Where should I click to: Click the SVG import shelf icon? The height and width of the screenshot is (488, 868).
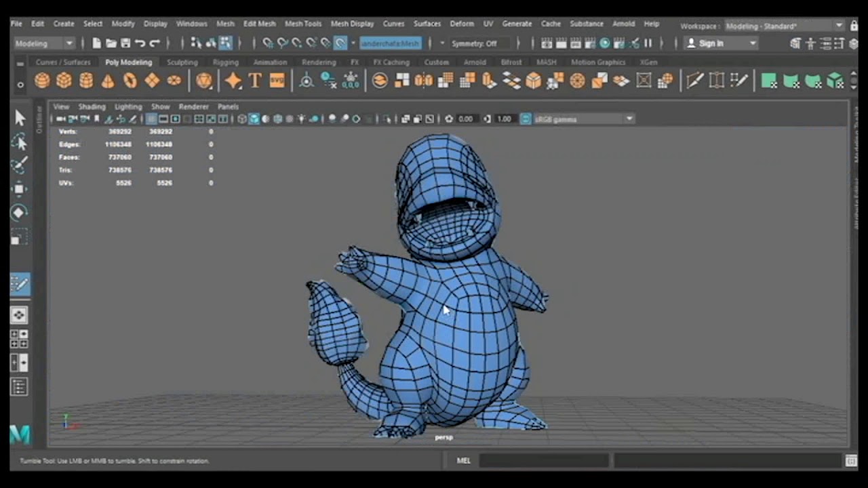pos(277,81)
